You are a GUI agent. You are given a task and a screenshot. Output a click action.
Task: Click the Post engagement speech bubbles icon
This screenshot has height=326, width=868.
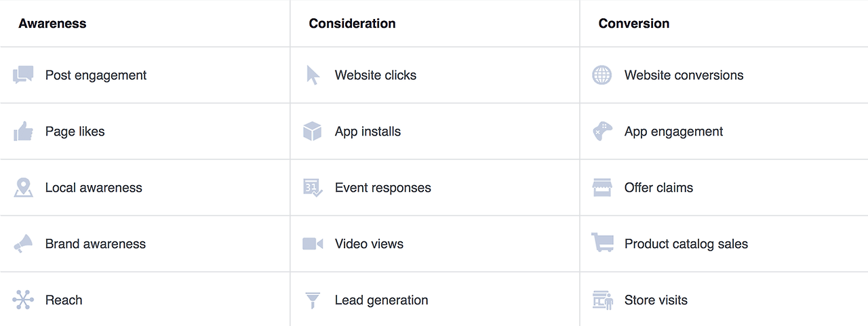(23, 75)
